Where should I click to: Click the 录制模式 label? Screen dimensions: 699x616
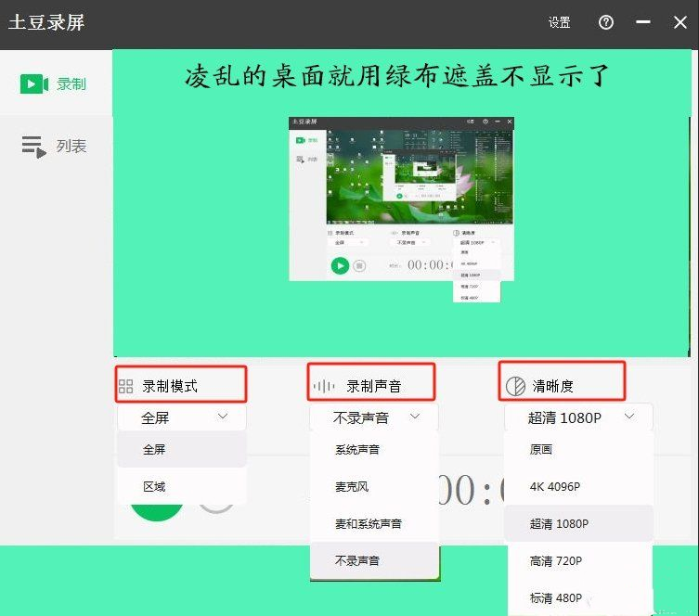170,386
